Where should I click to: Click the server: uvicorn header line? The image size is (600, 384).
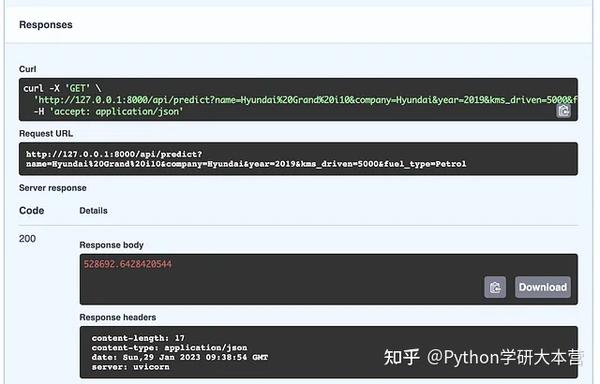click(130, 367)
